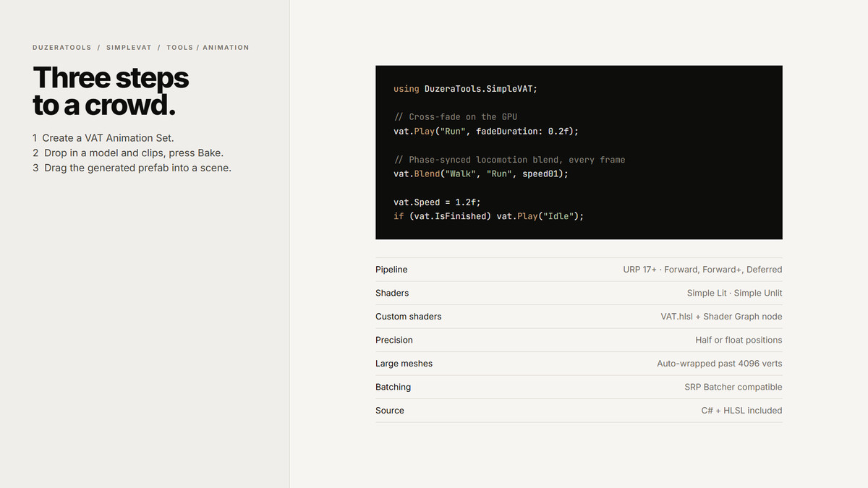Click the "Pipeline" row label
Viewport: 868px width, 488px height.
[391, 270]
